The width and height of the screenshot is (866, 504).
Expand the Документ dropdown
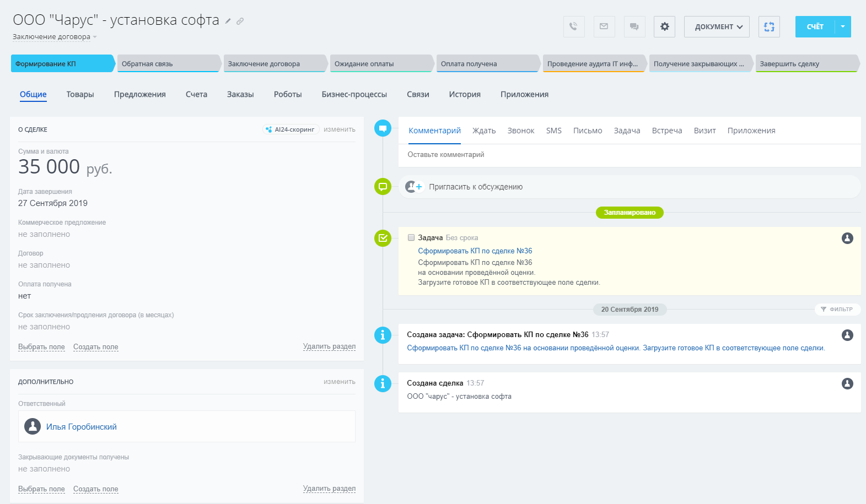click(716, 26)
